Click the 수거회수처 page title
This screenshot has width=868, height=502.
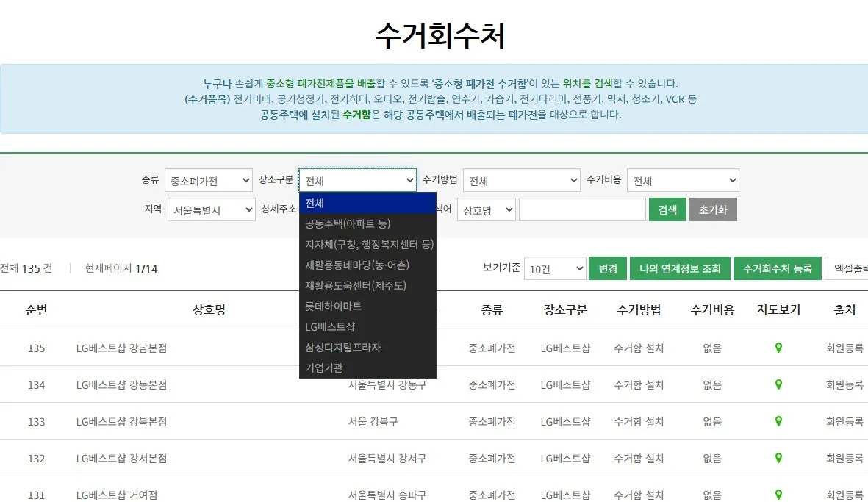coord(440,35)
